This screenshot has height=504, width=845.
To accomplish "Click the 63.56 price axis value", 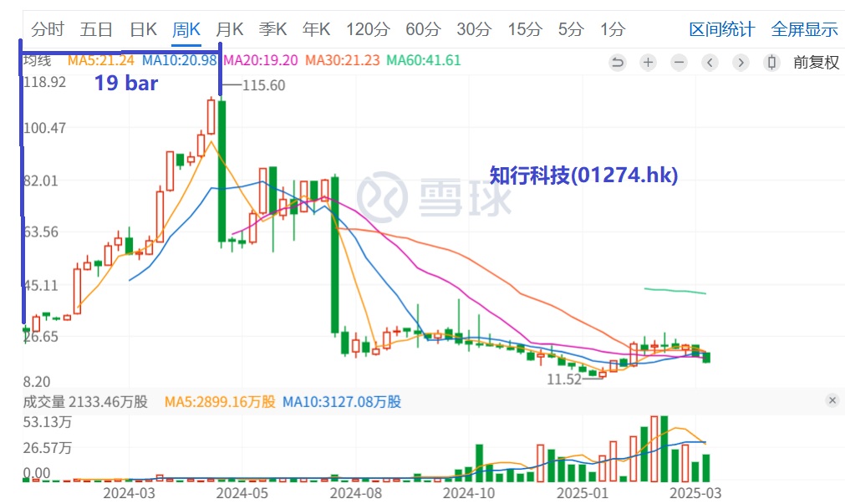I will 41,232.
